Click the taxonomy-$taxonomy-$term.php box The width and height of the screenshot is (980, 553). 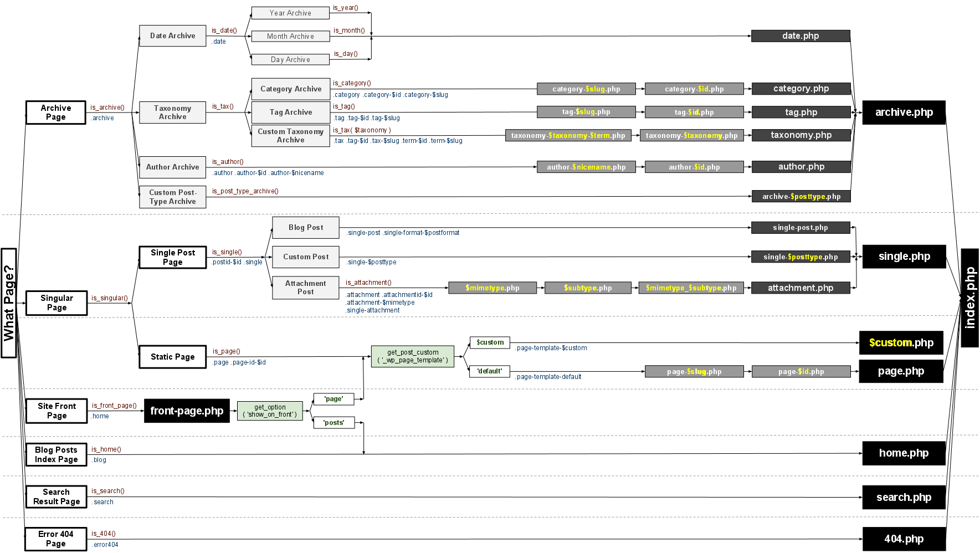coord(568,135)
